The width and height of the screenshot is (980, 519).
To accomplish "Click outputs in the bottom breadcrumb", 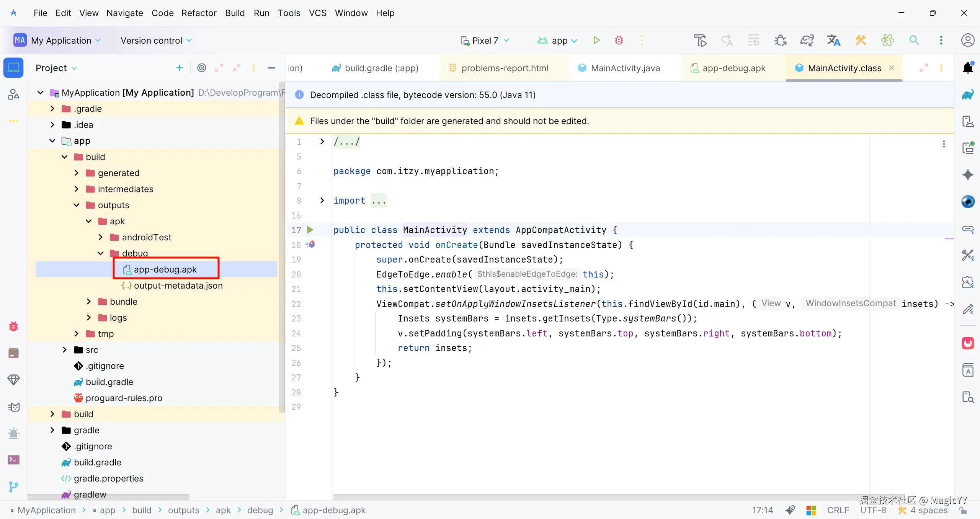I will click(x=183, y=510).
